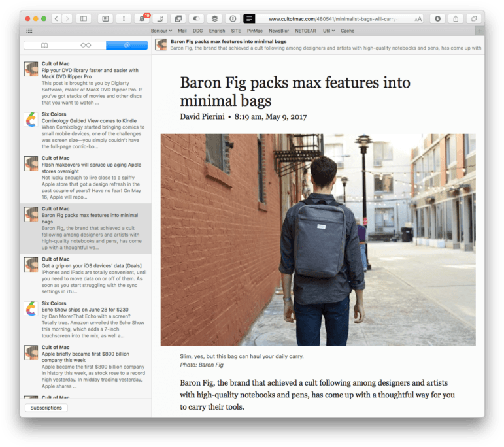Click the article headline Baron Fig packs
504x447 pixels.
[295, 91]
